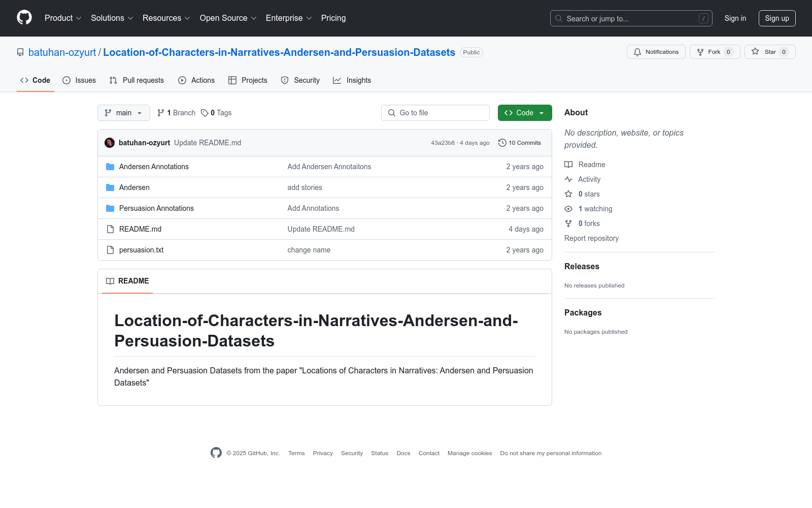The width and height of the screenshot is (812, 508).
Task: Click the GitHub logo in footer
Action: tap(216, 453)
